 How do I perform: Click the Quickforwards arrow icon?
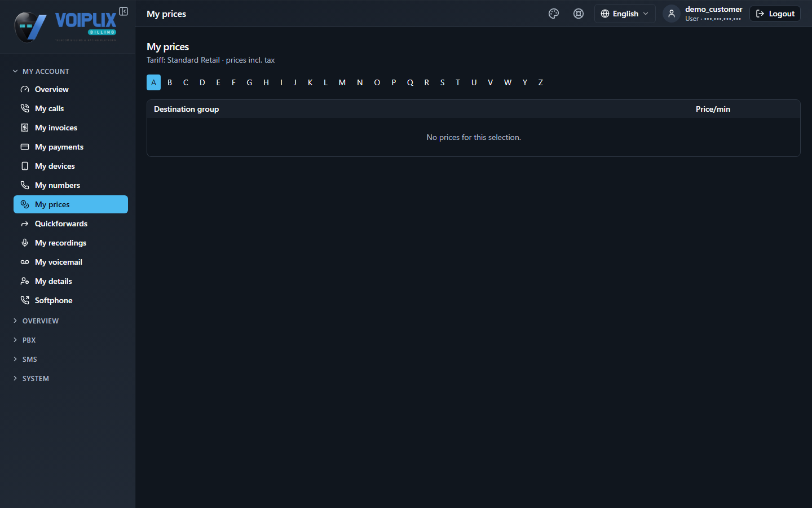pos(25,224)
